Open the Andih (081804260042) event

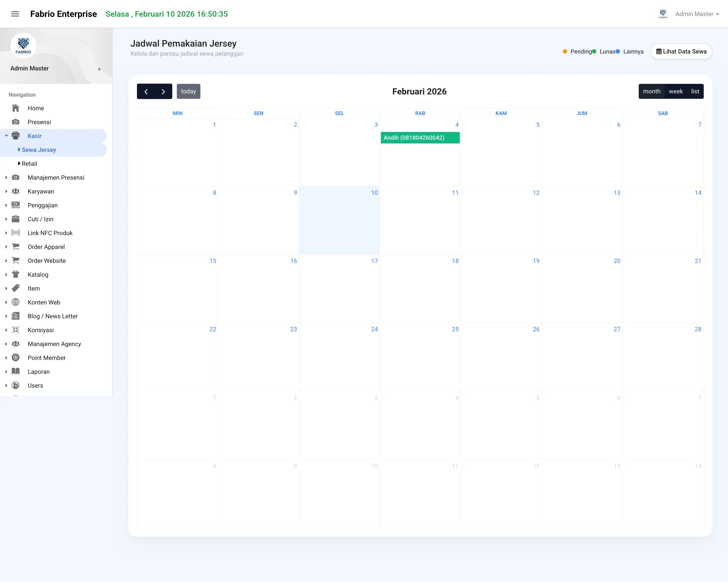click(420, 138)
